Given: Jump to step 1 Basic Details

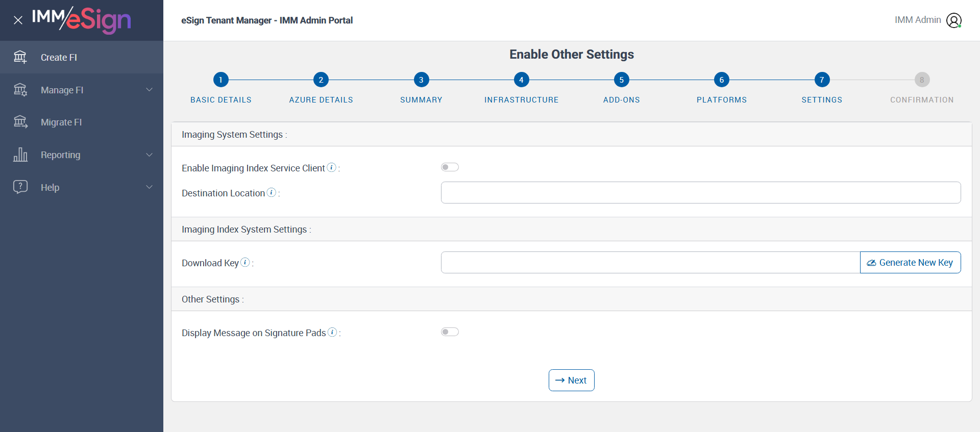Looking at the screenshot, I should pyautogui.click(x=220, y=80).
